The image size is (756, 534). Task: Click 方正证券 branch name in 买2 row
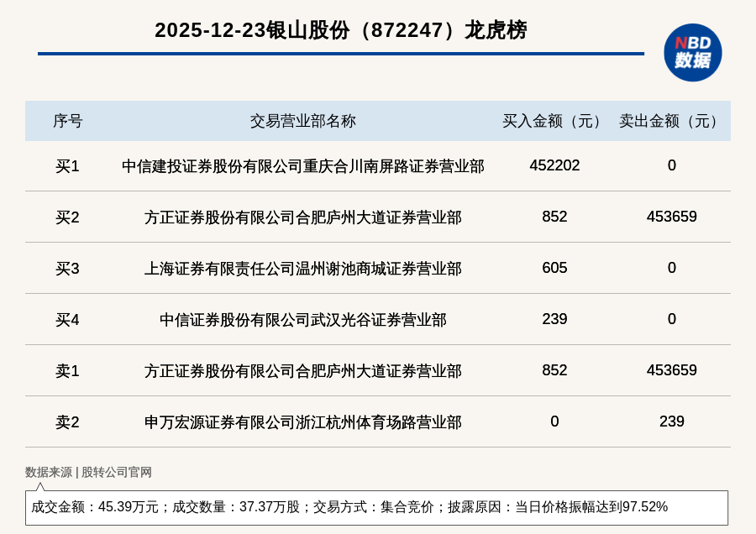tap(302, 217)
